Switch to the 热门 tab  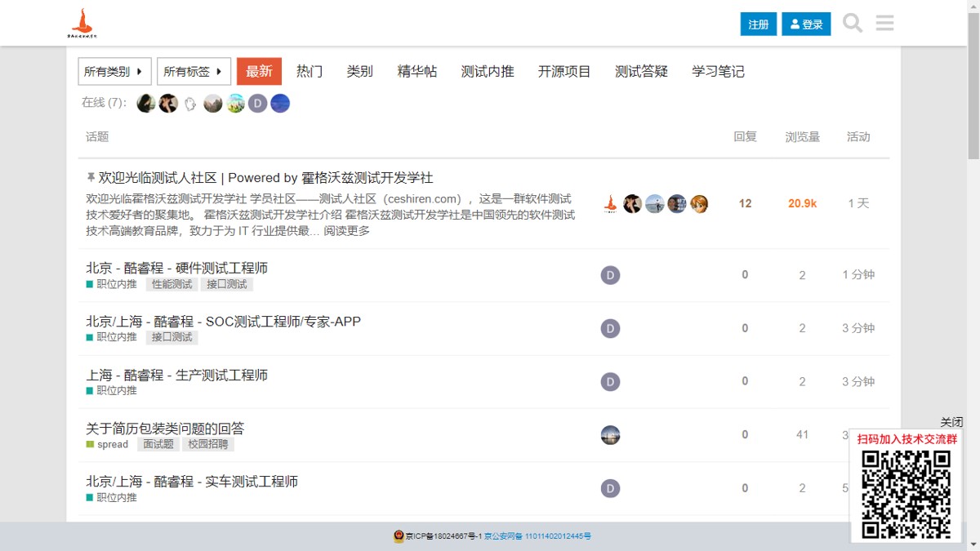click(x=310, y=72)
